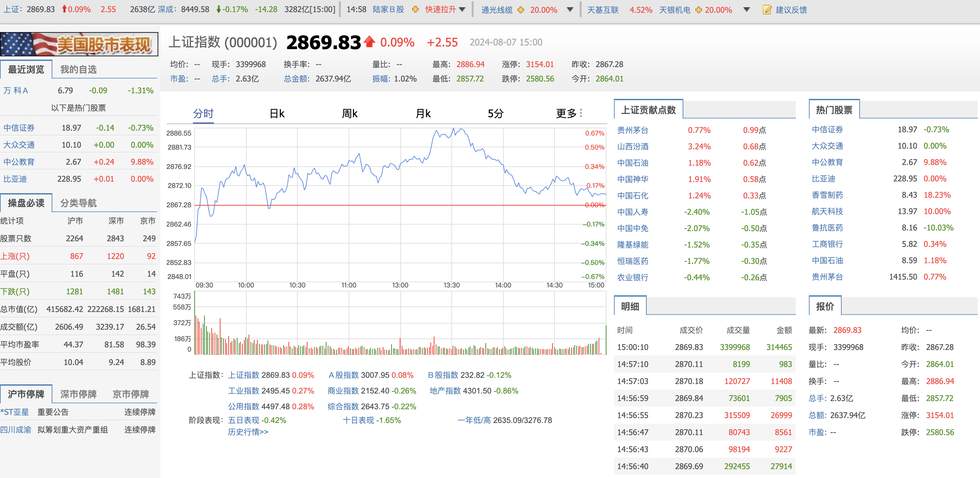This screenshot has height=478, width=980.
Task: Open the 公用指数 link
Action: (243, 407)
